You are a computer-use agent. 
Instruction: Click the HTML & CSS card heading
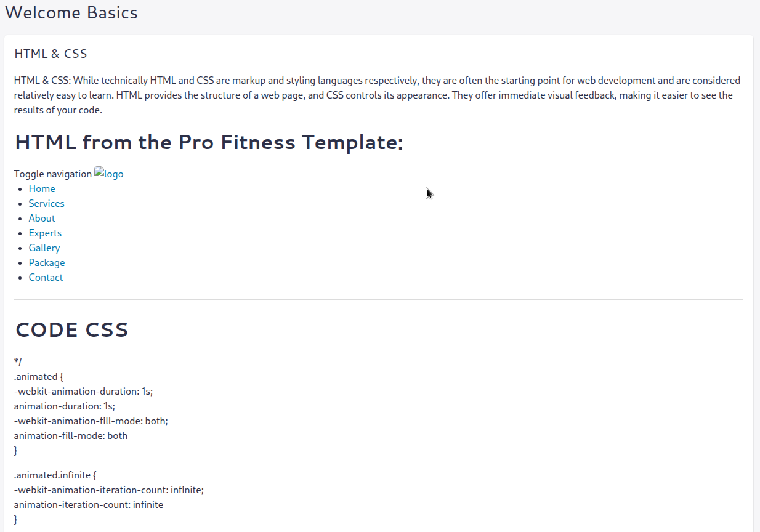[x=51, y=54]
